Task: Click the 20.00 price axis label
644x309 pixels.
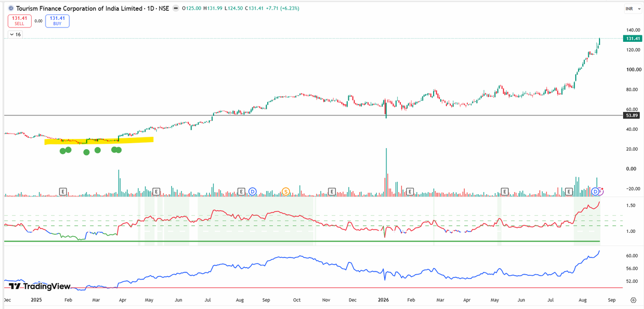Action: tap(632, 149)
